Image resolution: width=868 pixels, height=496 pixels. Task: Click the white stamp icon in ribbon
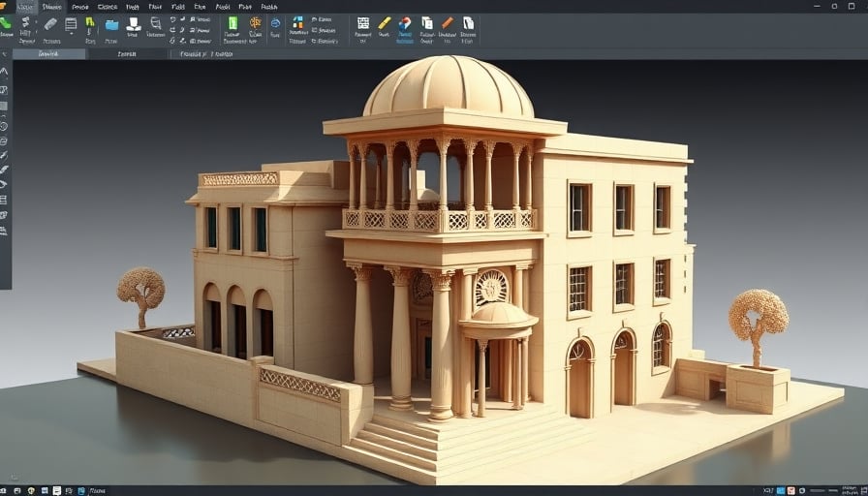[134, 23]
